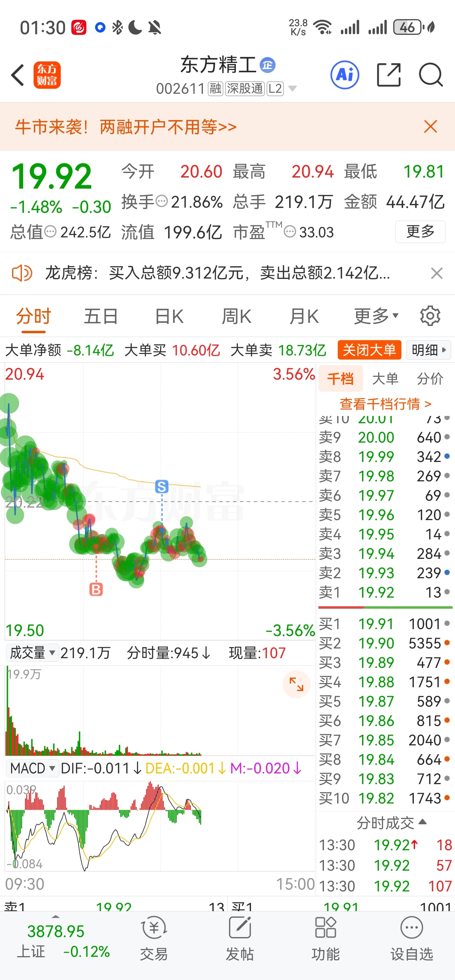Select 买2 price 19.90 row
Viewport: 455px width, 980px height.
click(x=385, y=643)
